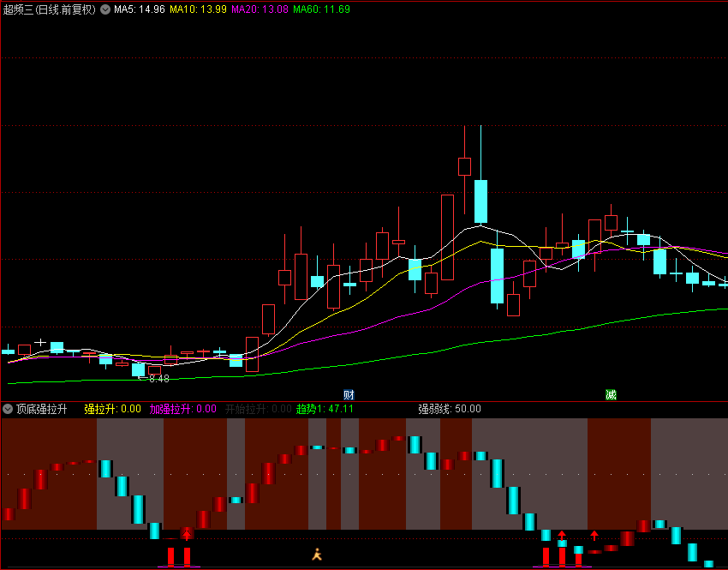The image size is (728, 570).
Task: Click the red up-arrow signal above 8.48 low
Action: click(187, 535)
